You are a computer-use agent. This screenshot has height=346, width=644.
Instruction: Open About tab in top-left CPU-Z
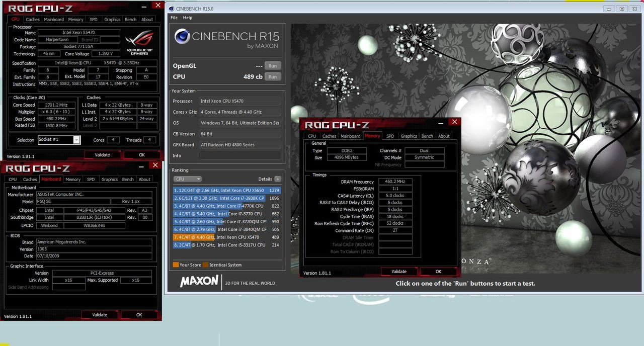(x=147, y=20)
